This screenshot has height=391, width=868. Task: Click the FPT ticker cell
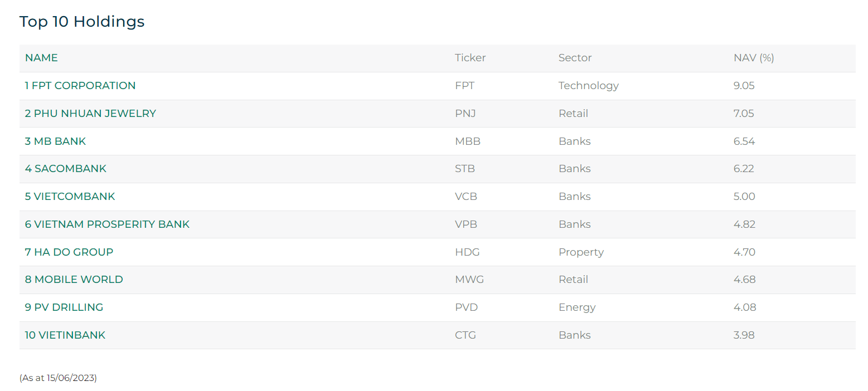point(464,86)
